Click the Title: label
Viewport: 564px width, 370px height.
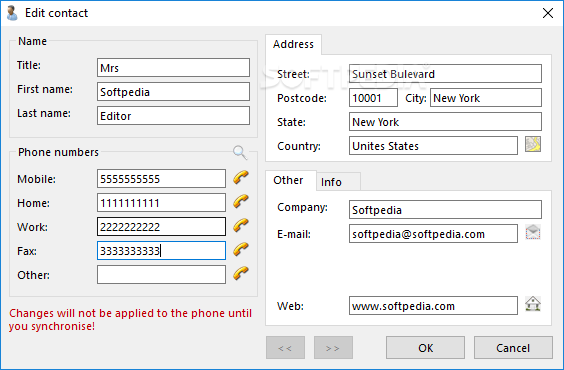(x=29, y=65)
